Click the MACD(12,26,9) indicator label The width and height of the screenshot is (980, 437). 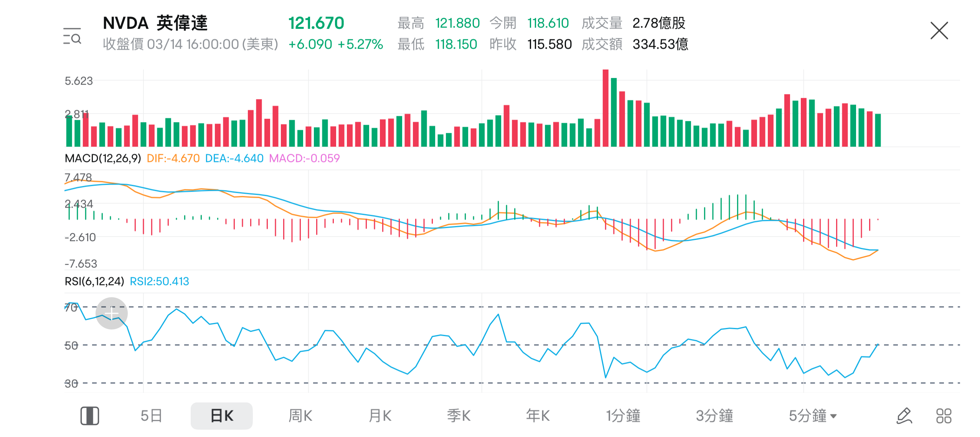coord(103,158)
